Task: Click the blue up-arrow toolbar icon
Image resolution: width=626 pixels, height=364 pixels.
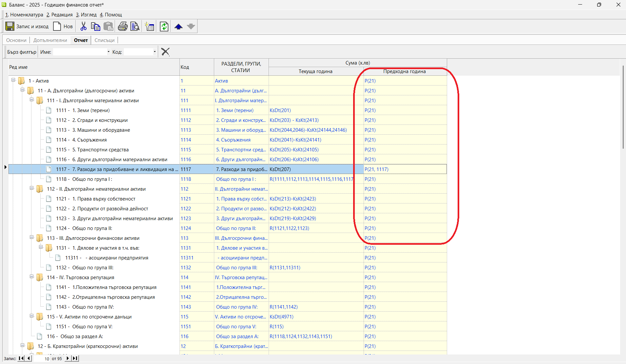Action: click(x=178, y=26)
